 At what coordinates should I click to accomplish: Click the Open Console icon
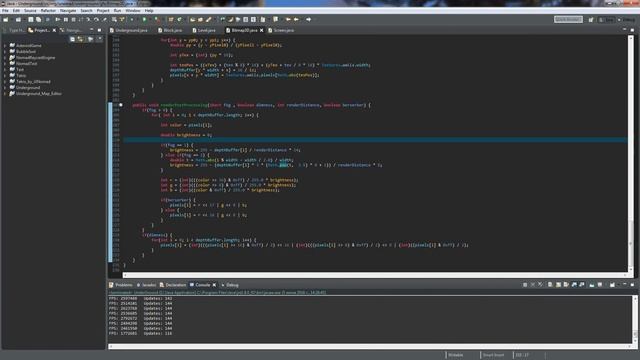coord(612,284)
